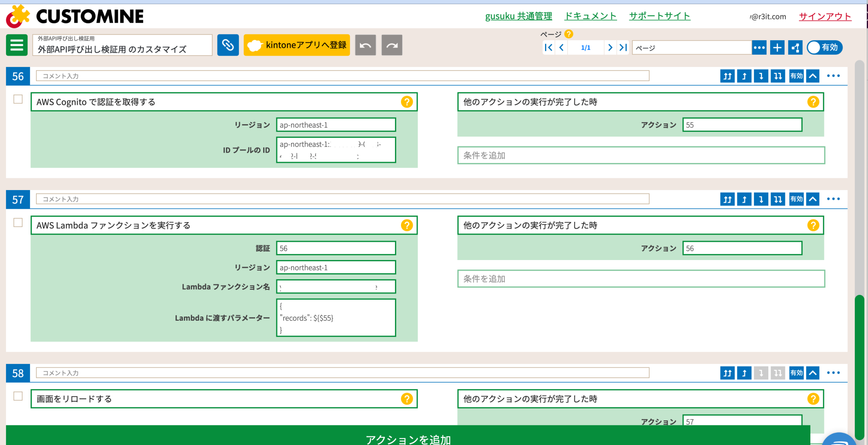Collapse action 58 with its chevron
Viewport: 868px width, 445px height.
tap(812, 372)
